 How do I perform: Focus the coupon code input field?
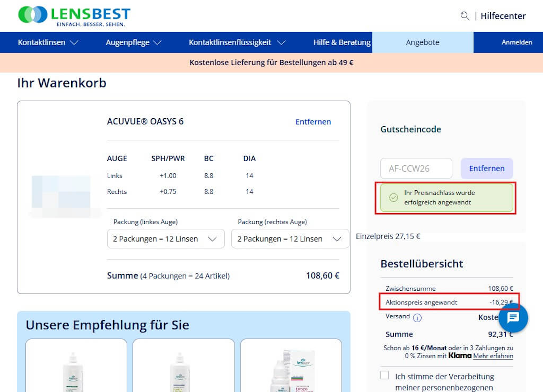(416, 168)
